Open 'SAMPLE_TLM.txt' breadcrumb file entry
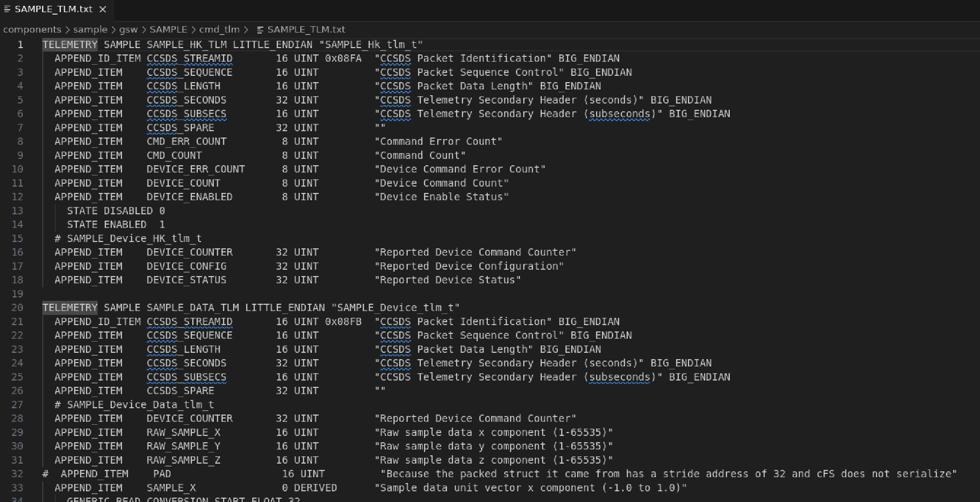980x502 pixels. pyautogui.click(x=306, y=30)
